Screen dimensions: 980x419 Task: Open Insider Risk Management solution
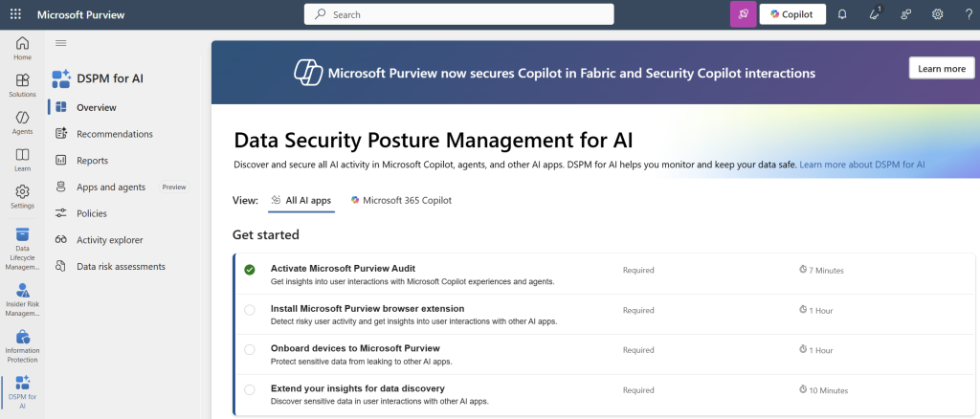tap(23, 299)
